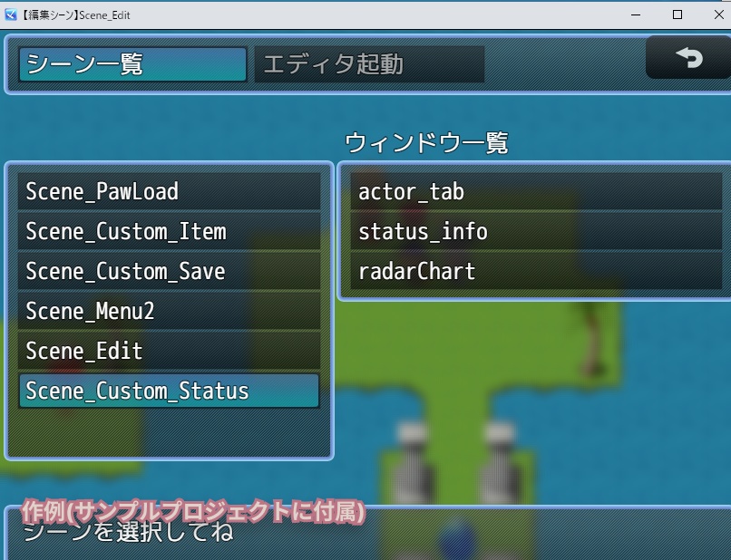Click the highlighted Scene_Custom_Status entry
Screen dimensions: 731x560
(x=168, y=391)
